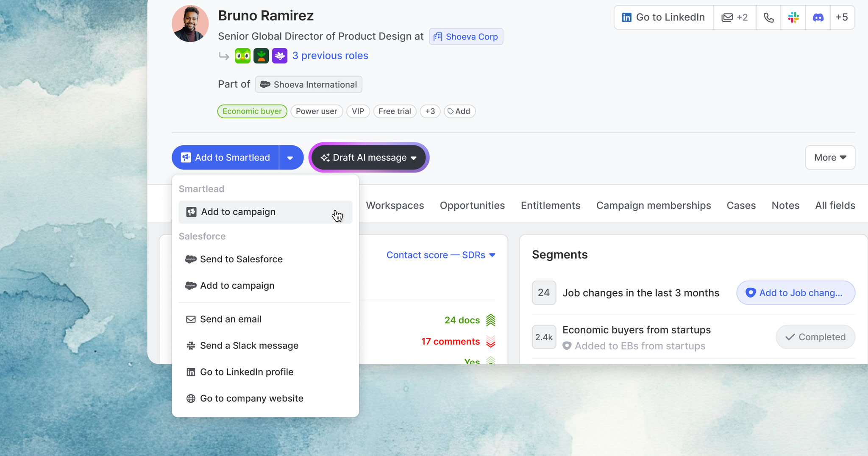The width and height of the screenshot is (868, 456).
Task: Click the 2.4k count badge in Segments
Action: pos(544,337)
